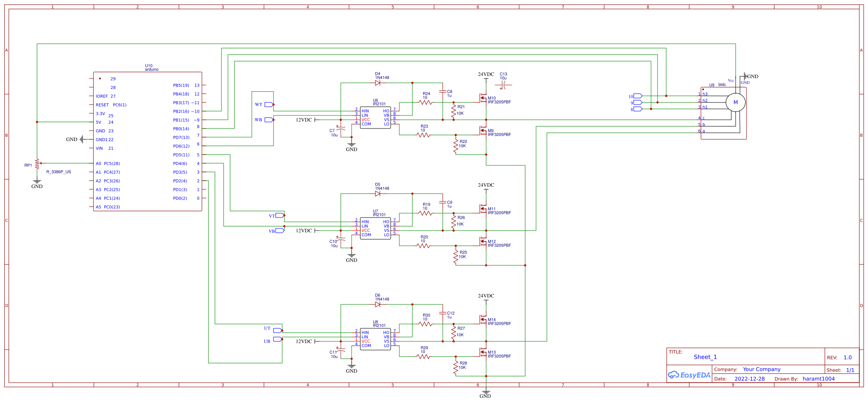Select MOSFET M10 IRF3205PBF

pos(484,97)
